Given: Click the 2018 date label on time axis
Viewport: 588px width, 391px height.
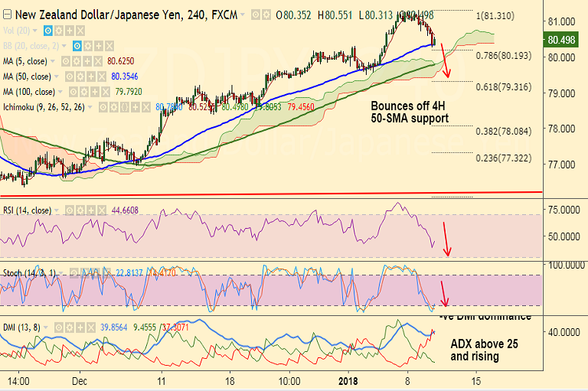Looking at the screenshot, I should point(348,381).
